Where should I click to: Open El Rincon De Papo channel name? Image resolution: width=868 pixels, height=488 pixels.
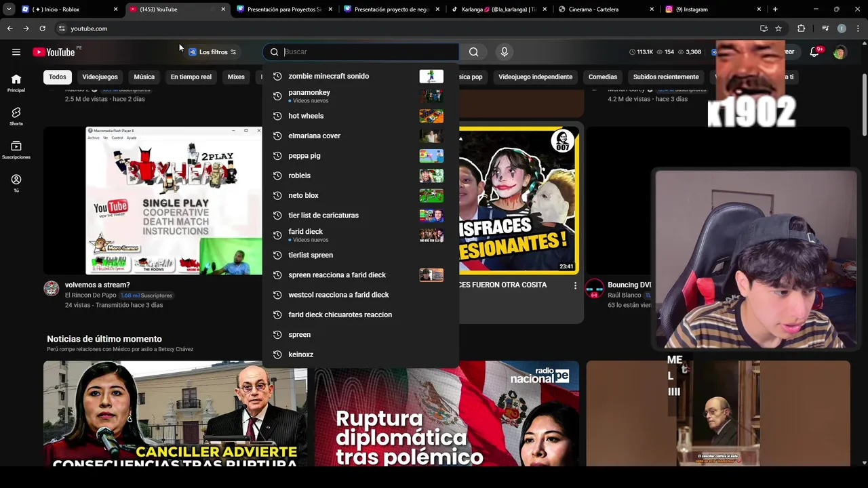click(x=90, y=296)
